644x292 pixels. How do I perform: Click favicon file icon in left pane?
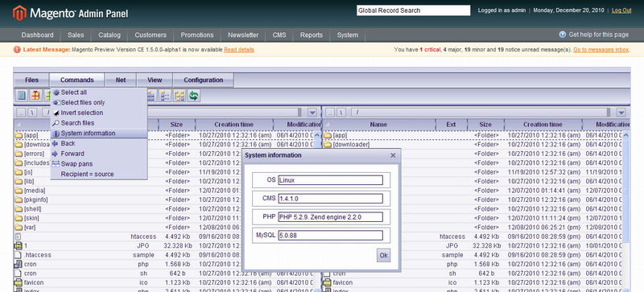[18, 282]
